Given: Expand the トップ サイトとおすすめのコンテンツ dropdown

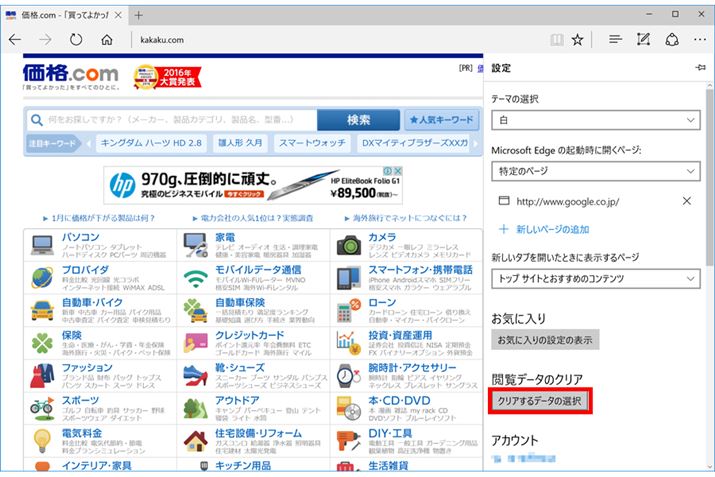Looking at the screenshot, I should point(596,278).
